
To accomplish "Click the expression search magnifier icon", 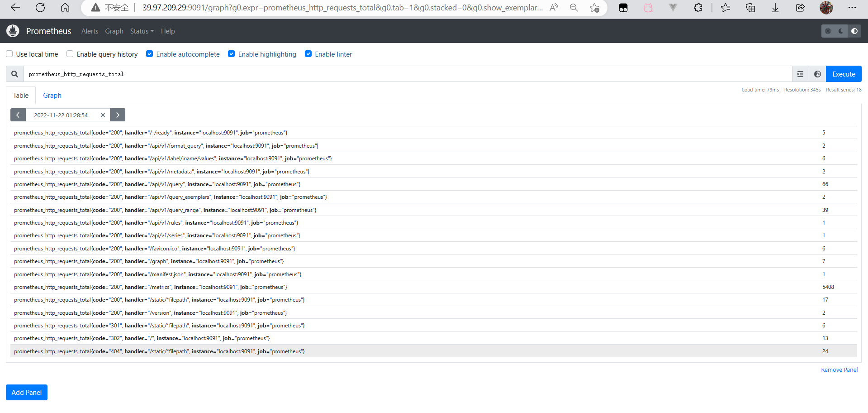I will pyautogui.click(x=15, y=74).
